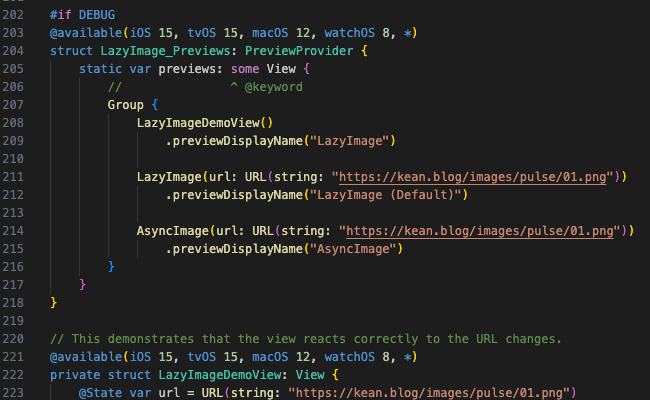The image size is (650, 400).
Task: Click the 'View' type on line 222
Action: (x=310, y=375)
